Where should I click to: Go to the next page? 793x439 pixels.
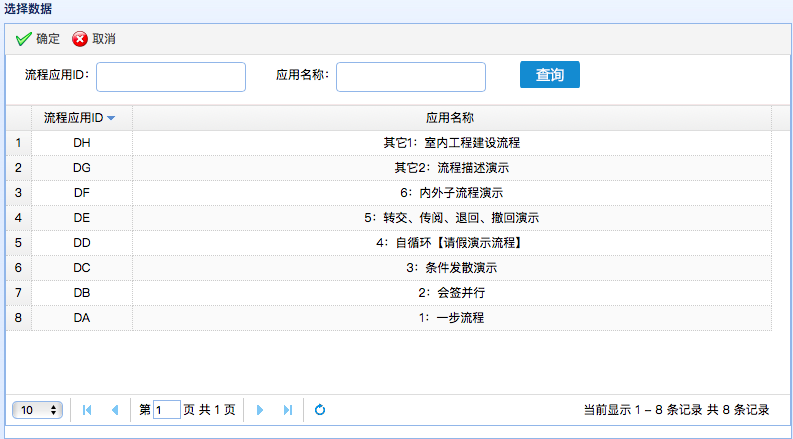(x=260, y=410)
